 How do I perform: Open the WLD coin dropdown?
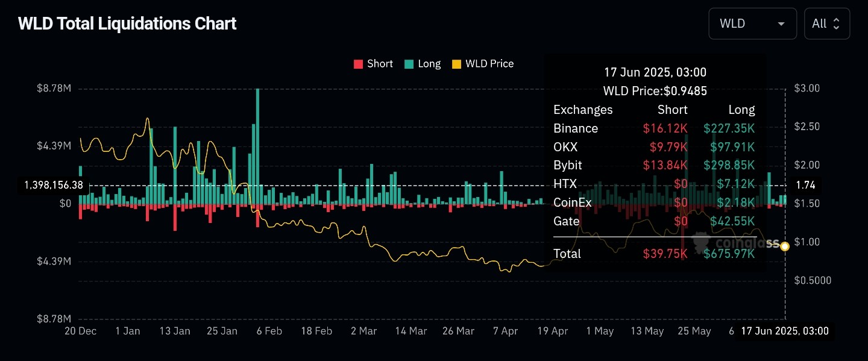(x=752, y=24)
